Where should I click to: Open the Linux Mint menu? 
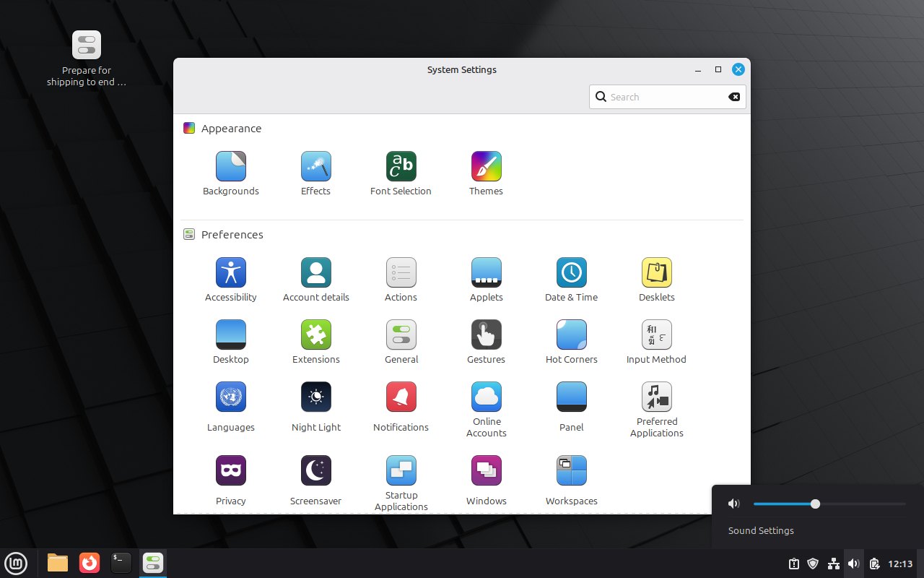pos(16,562)
